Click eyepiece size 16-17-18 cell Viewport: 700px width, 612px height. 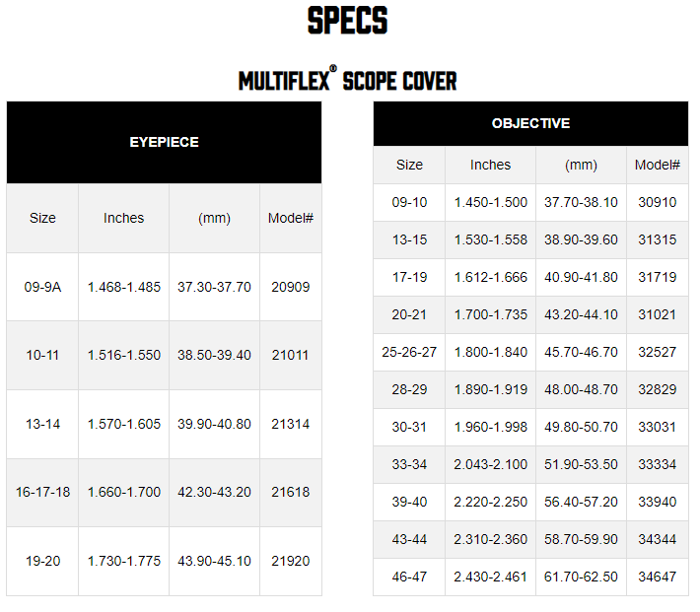(42, 492)
